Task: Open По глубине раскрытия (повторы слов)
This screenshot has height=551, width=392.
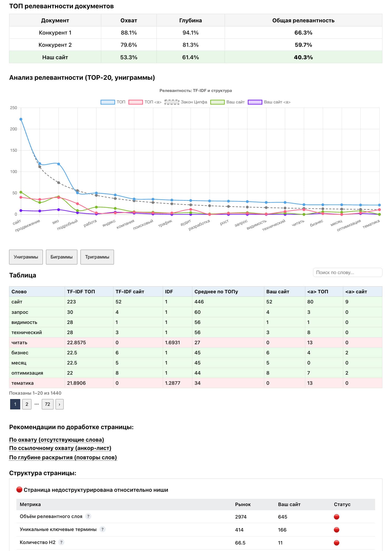Action: click(63, 457)
